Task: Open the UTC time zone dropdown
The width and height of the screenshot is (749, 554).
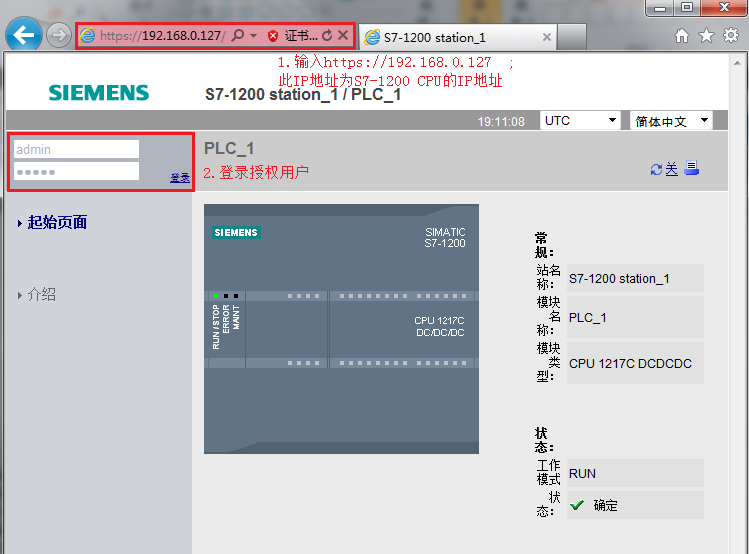Action: (x=580, y=120)
